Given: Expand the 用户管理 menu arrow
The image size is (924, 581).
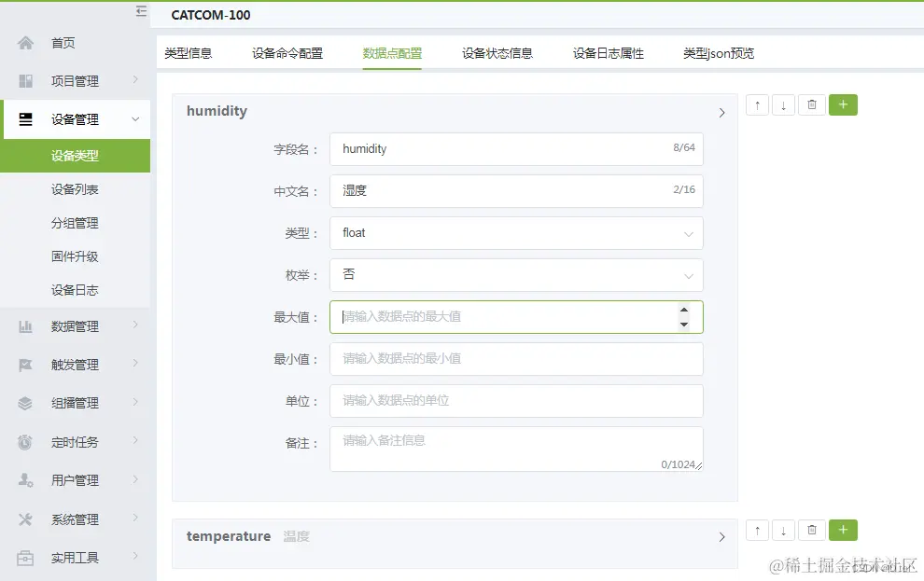Looking at the screenshot, I should coord(135,479).
